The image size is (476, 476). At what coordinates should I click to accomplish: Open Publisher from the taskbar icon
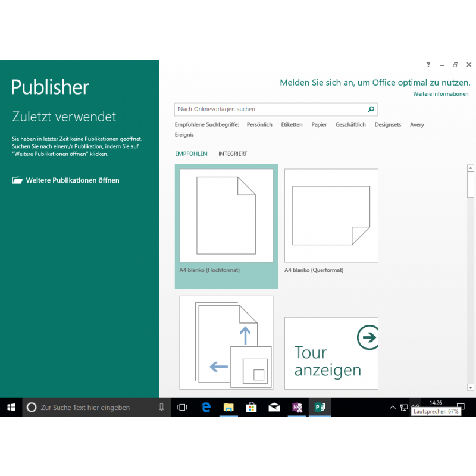point(320,408)
